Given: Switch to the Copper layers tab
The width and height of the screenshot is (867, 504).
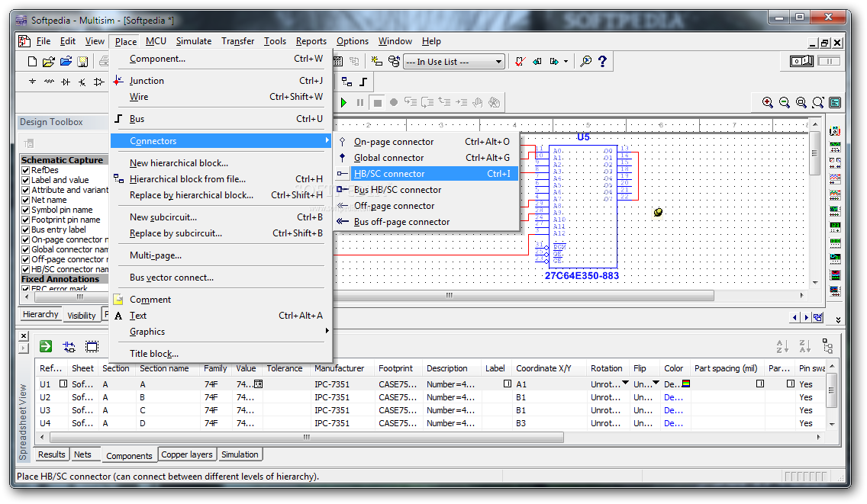Looking at the screenshot, I should point(187,454).
